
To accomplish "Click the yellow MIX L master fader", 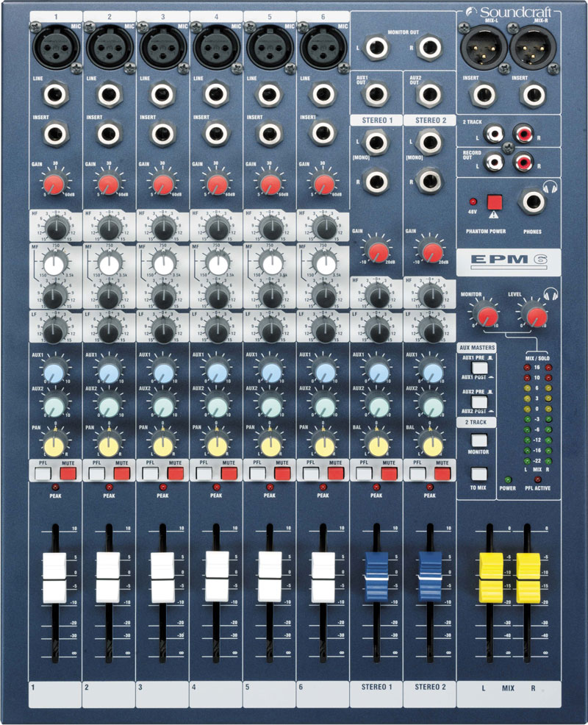I will point(490,576).
